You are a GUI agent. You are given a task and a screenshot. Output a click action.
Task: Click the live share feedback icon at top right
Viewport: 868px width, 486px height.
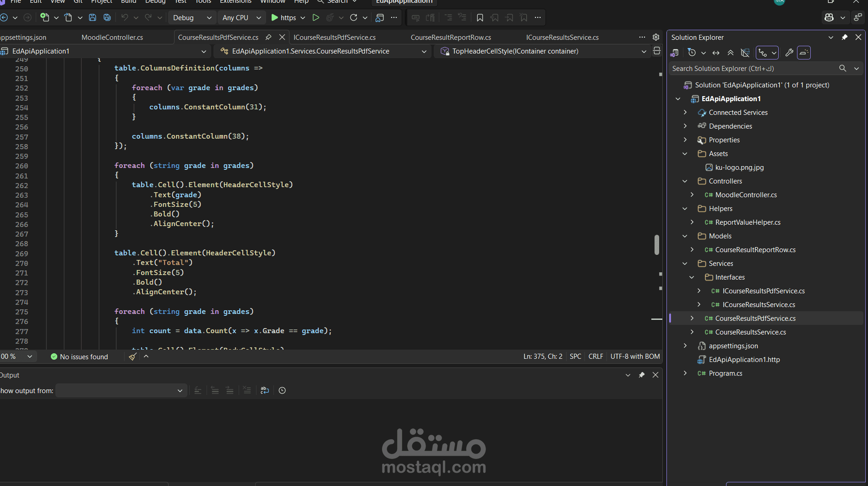click(858, 17)
